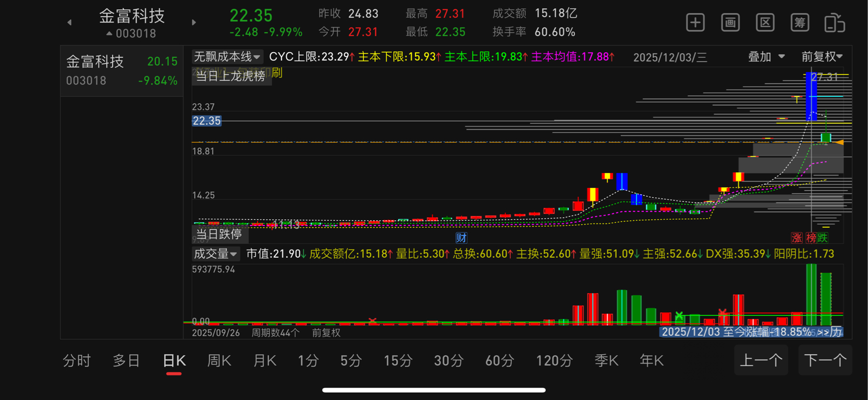
Task: Tap the 当日跌停 label
Action: (x=219, y=234)
